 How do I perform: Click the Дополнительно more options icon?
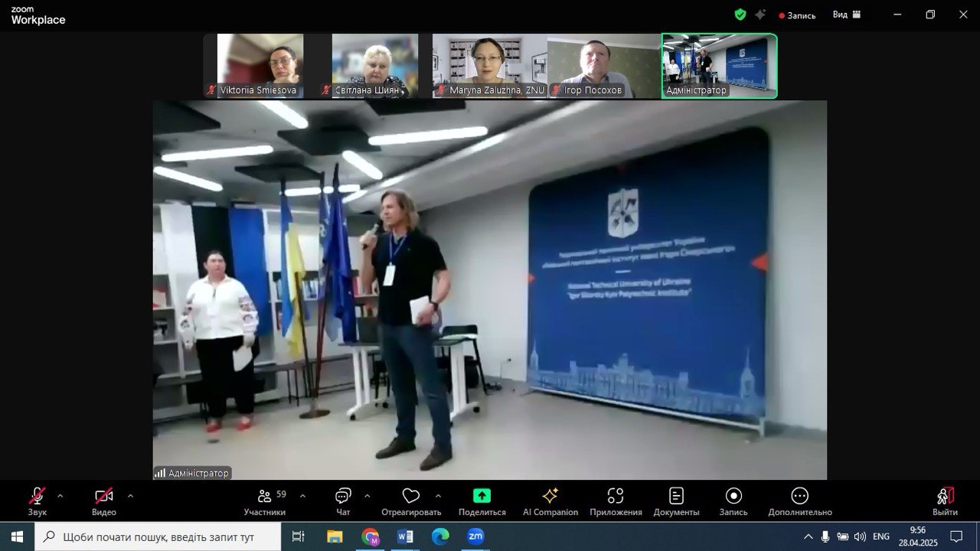coord(799,497)
